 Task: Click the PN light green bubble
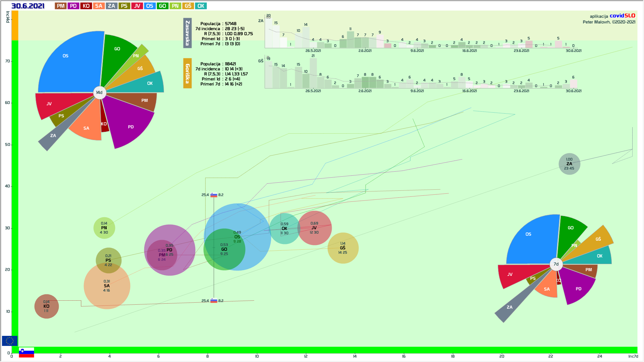[104, 228]
